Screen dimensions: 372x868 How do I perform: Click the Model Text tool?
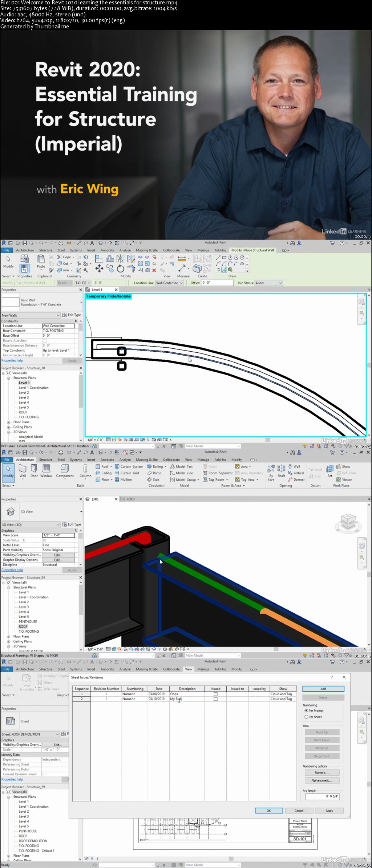[181, 467]
